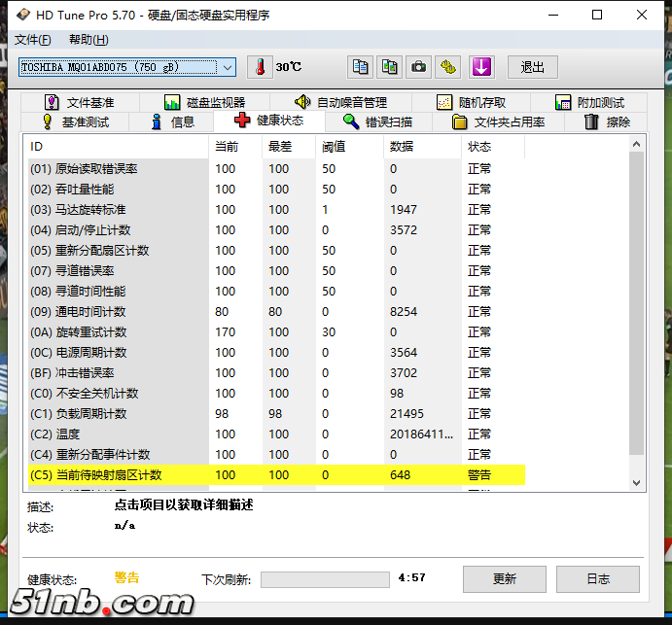Image resolution: width=672 pixels, height=625 pixels.
Task: Select the 健康状态 tab
Action: (269, 121)
